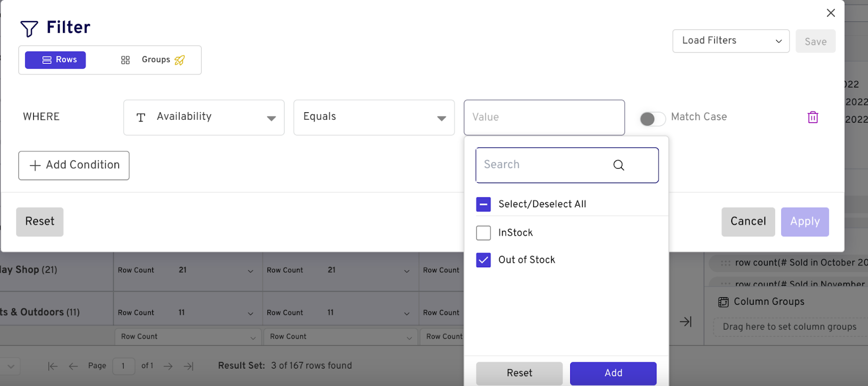Image resolution: width=868 pixels, height=386 pixels.
Task: Click the trash icon to delete condition
Action: 813,117
